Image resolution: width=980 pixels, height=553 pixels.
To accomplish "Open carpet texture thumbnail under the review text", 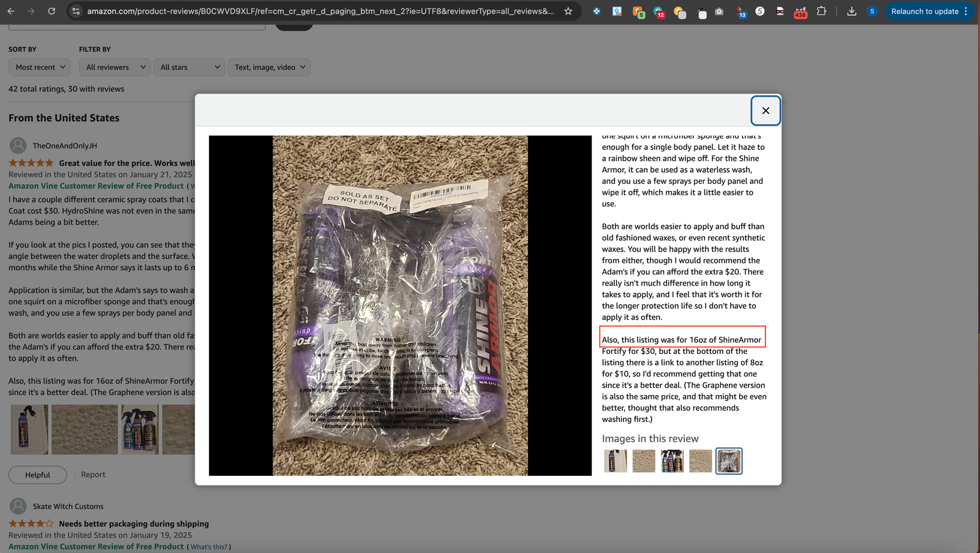I will [x=85, y=429].
